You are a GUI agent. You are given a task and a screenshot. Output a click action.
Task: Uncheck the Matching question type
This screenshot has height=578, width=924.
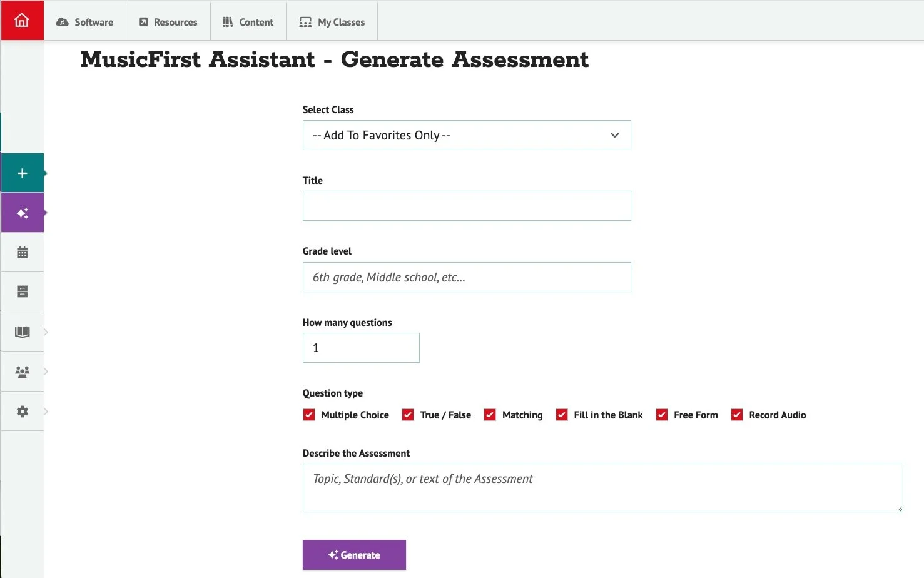pos(490,415)
